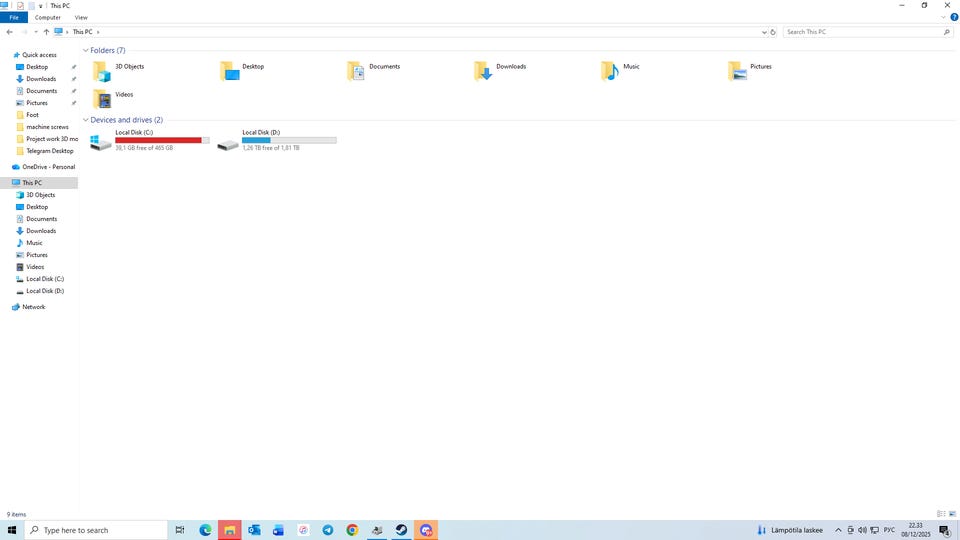Click the Local Disk (C:) red usage bar

[158, 140]
